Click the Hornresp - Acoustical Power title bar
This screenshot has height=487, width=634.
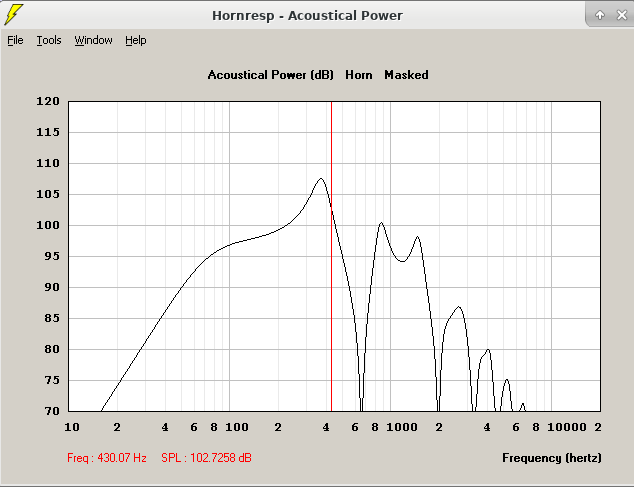pyautogui.click(x=307, y=15)
